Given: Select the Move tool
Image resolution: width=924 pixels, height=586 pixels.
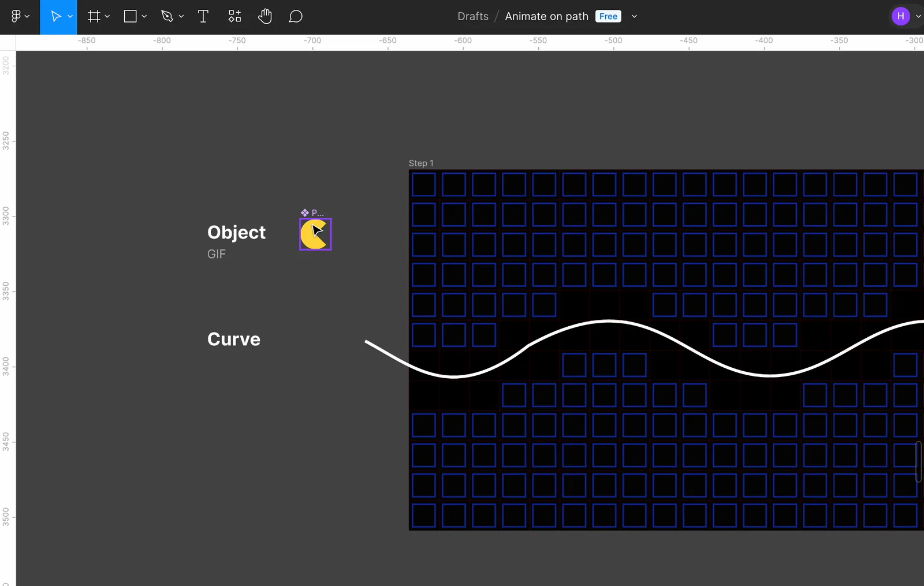Looking at the screenshot, I should [55, 17].
